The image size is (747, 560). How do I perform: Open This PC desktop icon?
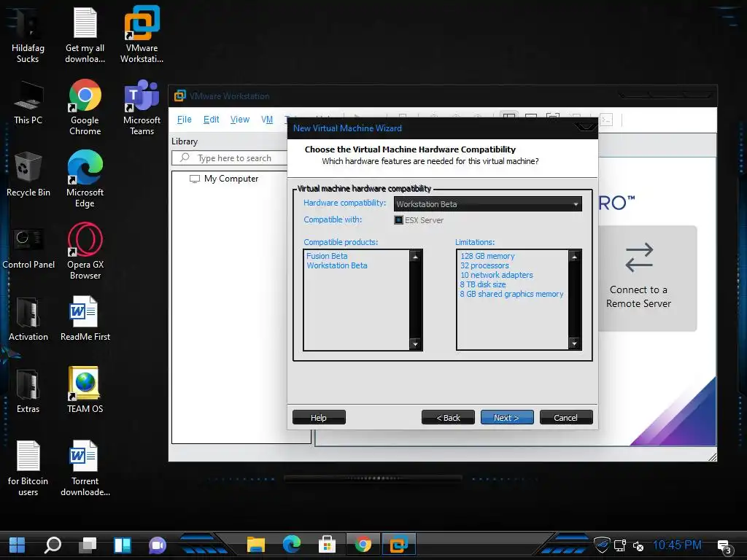(28, 103)
